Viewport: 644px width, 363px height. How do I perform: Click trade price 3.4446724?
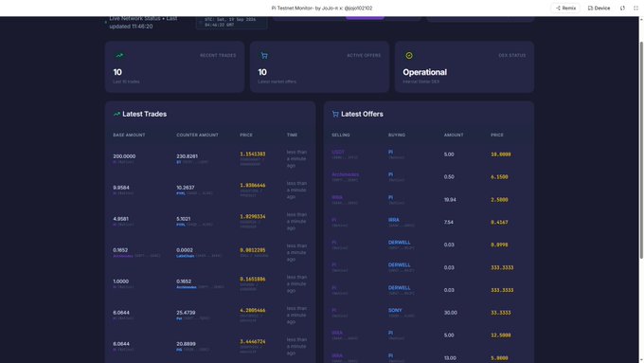253,341
